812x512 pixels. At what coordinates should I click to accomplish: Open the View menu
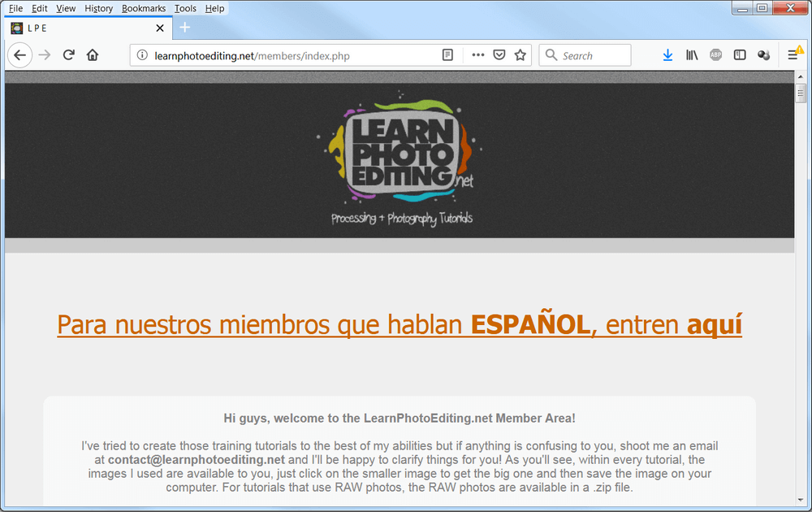tap(66, 8)
